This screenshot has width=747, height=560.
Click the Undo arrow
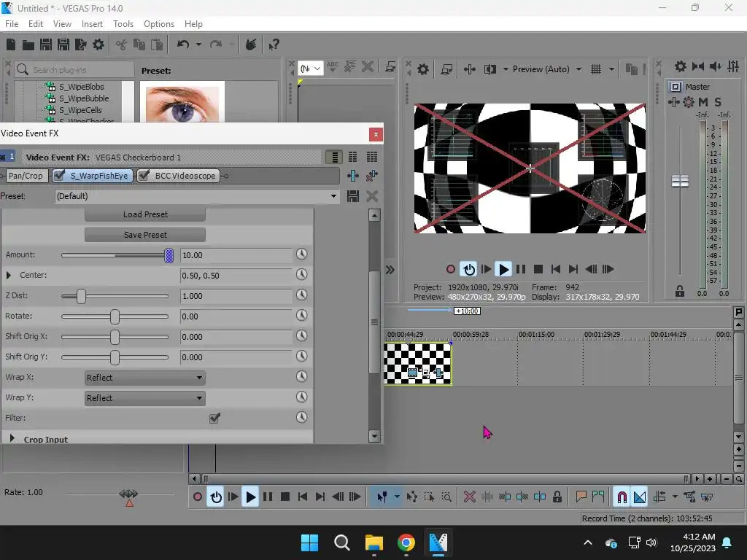tap(183, 44)
